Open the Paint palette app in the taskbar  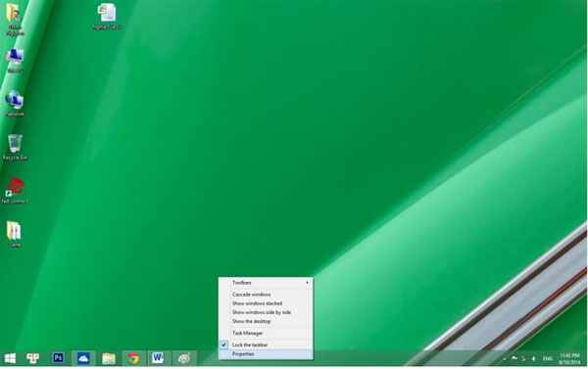coord(184,358)
